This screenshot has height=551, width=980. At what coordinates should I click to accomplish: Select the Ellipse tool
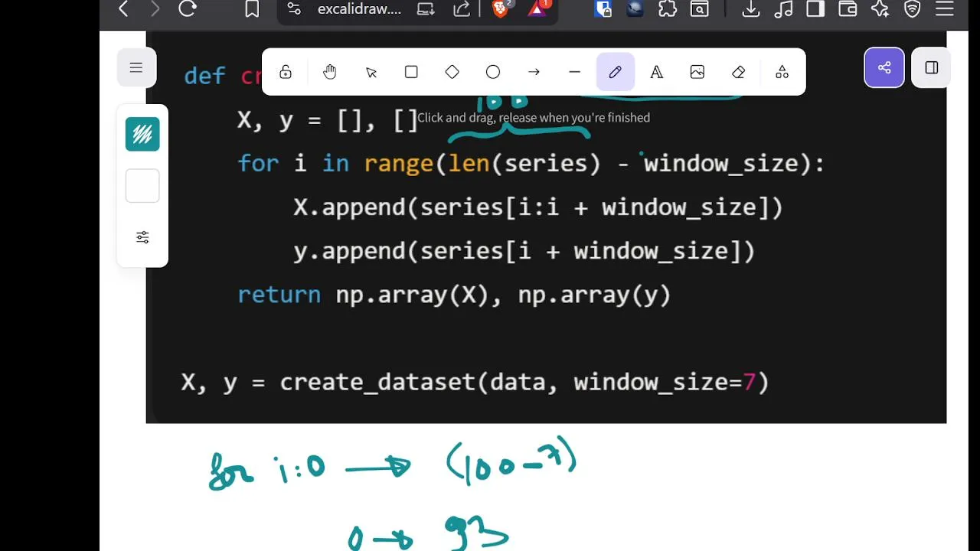(x=493, y=72)
